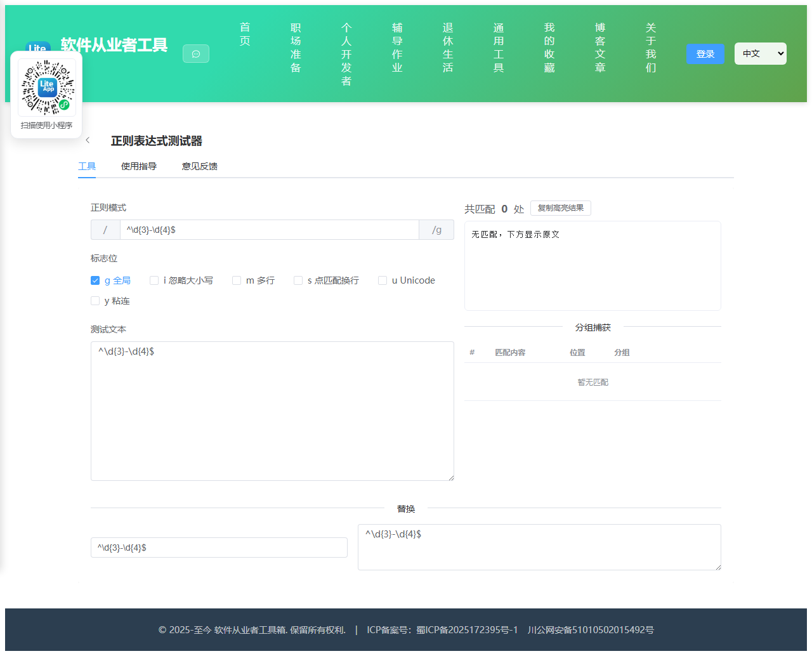Toggle the g 全局 flag checkbox
This screenshot has width=812, height=656.
pyautogui.click(x=95, y=280)
